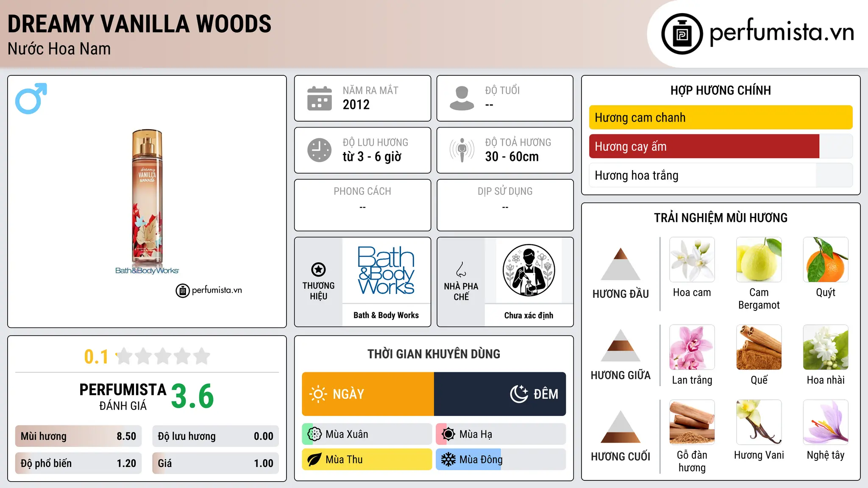Click the Độ lưu hương 0.00 score bar

[216, 436]
